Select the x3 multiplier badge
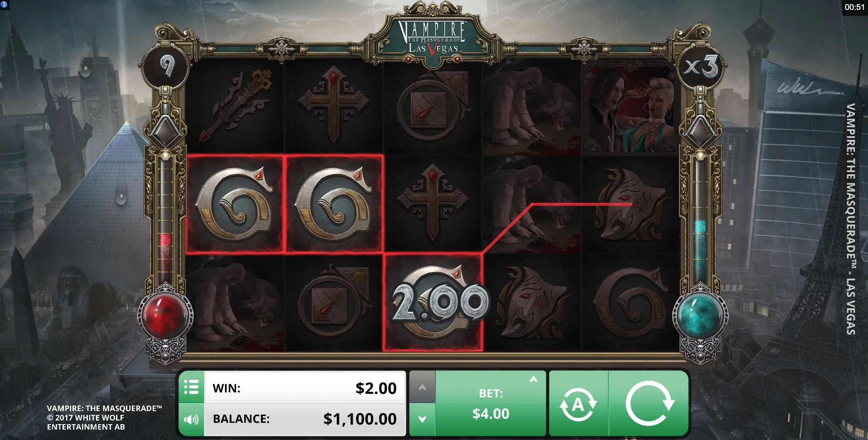This screenshot has height=440, width=868. point(701,68)
